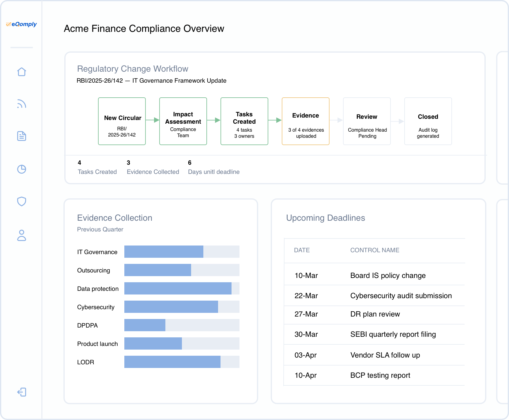Open the documents section from the sidebar
This screenshot has height=420, width=509.
[x=22, y=137]
